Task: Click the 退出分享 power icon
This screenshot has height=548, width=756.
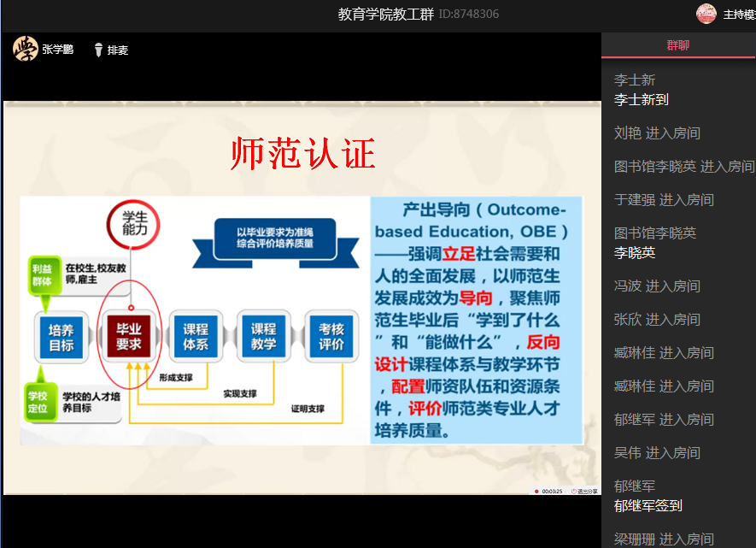Action: pyautogui.click(x=573, y=491)
